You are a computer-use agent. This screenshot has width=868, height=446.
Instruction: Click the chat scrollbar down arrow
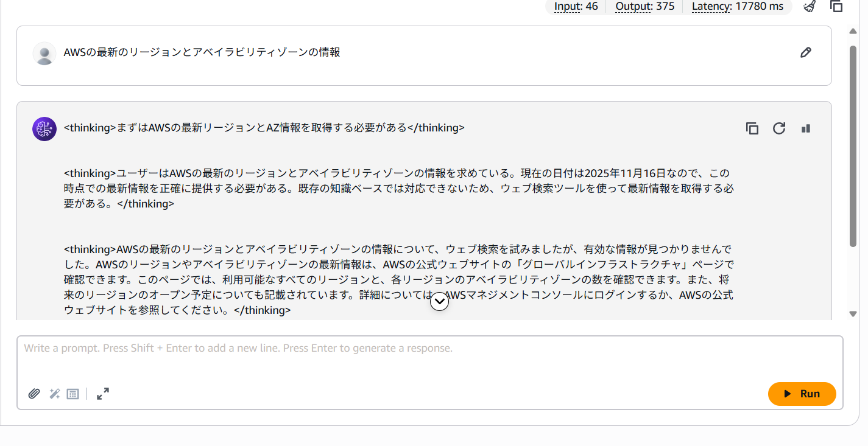[x=853, y=313]
